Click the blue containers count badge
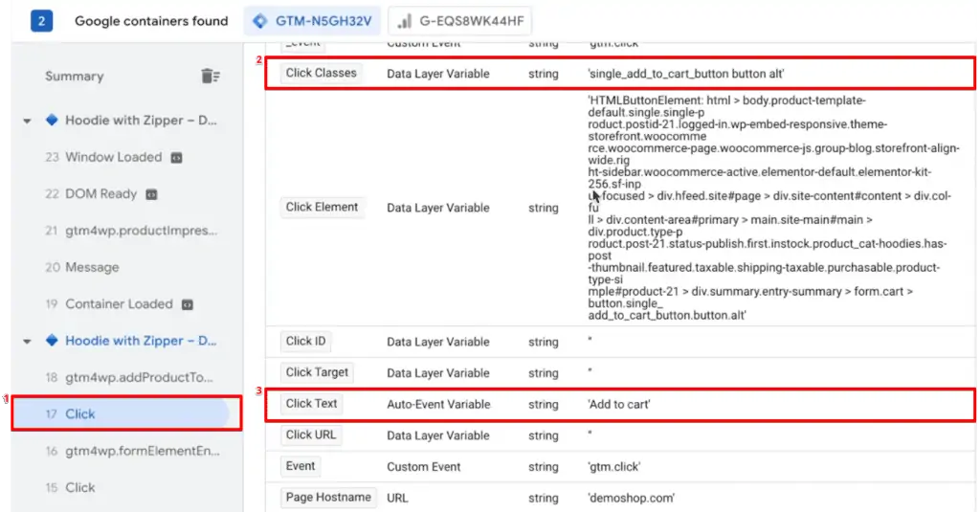This screenshot has height=512, width=980. pyautogui.click(x=41, y=21)
